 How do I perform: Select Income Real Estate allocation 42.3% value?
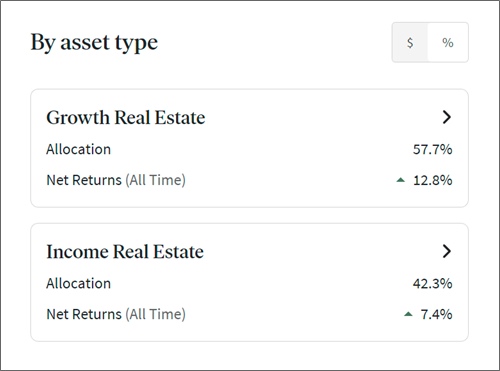[432, 283]
